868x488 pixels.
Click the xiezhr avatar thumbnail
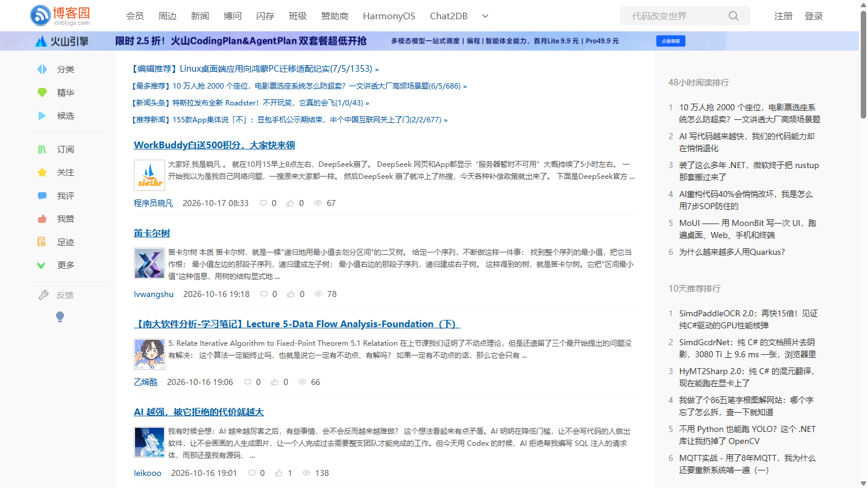pos(149,175)
